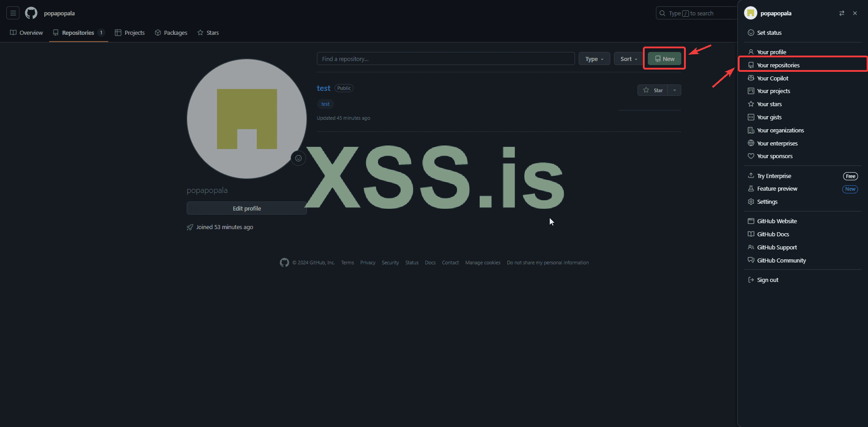This screenshot has width=868, height=427.
Task: Select Your repositories menu item
Action: click(802, 65)
